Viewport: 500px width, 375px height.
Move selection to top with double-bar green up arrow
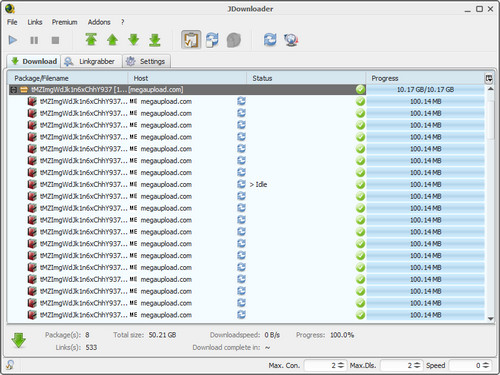coord(91,39)
